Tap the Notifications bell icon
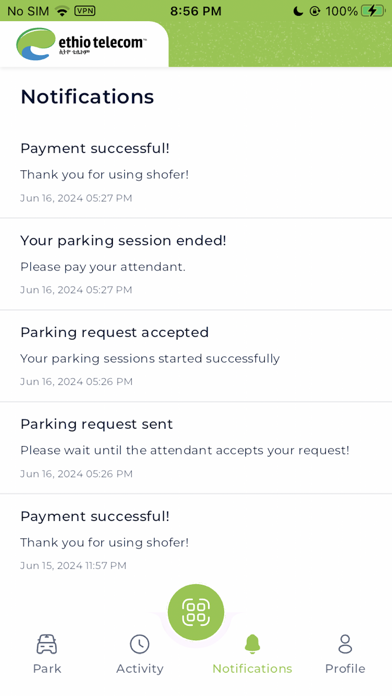 (x=252, y=644)
